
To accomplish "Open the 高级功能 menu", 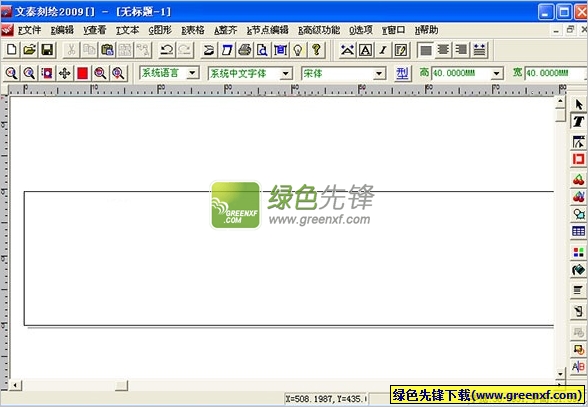I will 319,30.
